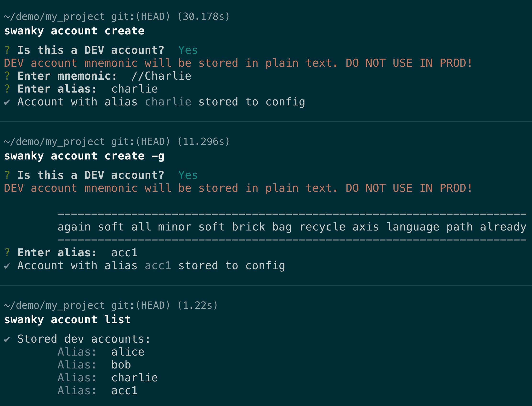Click "charlie" in the stored dev accounts list

coord(135,378)
